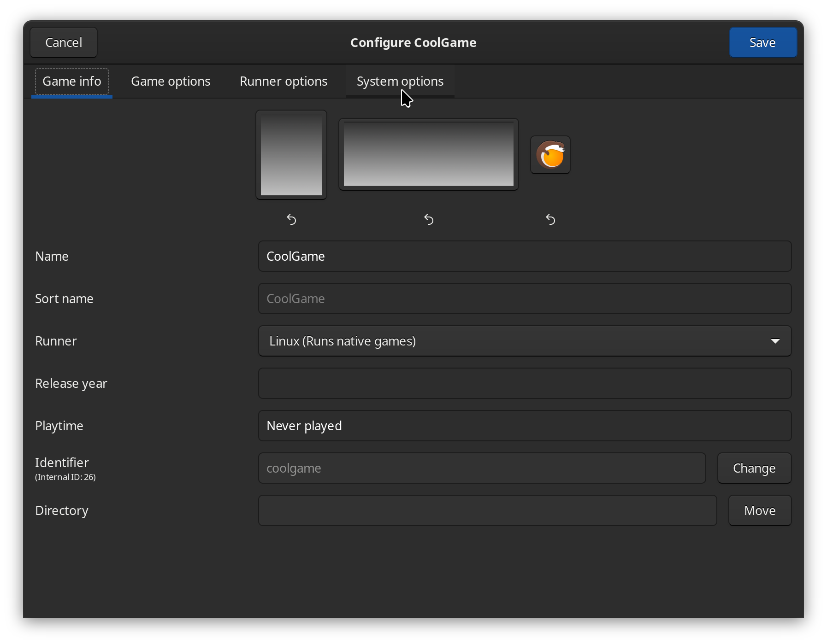Reset the game icon using its undo arrow
The width and height of the screenshot is (827, 644).
[550, 219]
